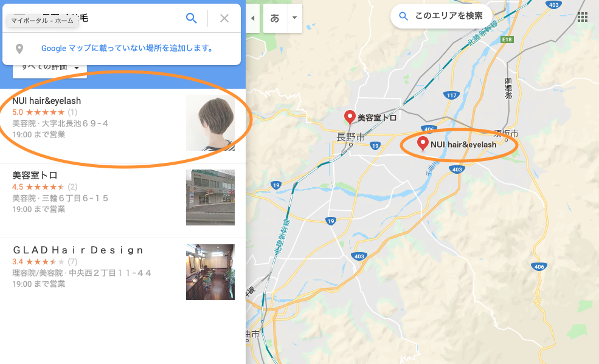Click the gray location pin icon
Image resolution: width=599 pixels, height=364 pixels.
(19, 49)
